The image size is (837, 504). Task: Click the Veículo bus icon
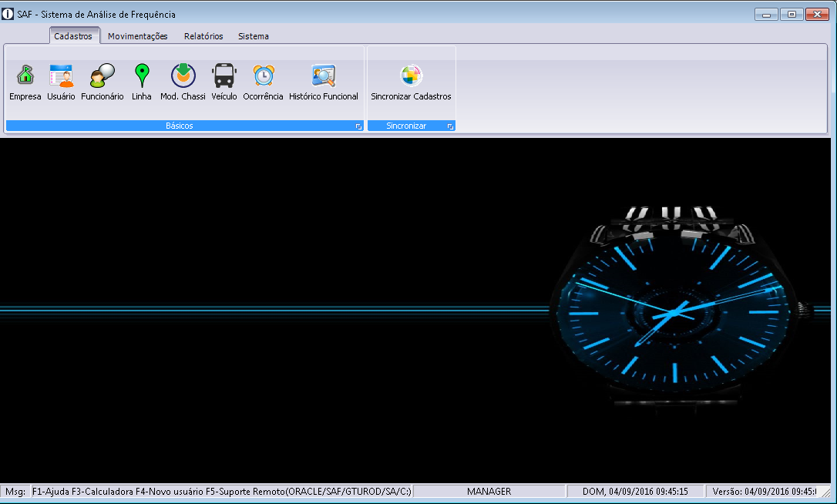click(x=224, y=76)
